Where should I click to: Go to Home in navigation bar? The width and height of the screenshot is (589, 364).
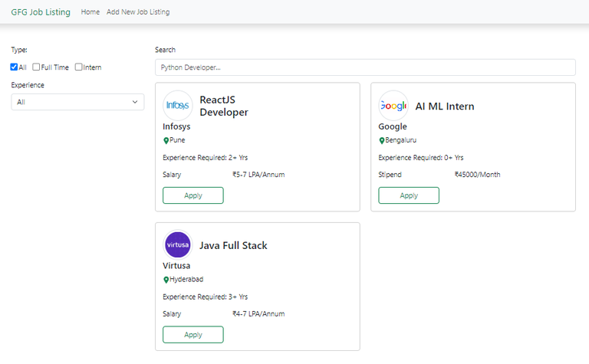[90, 12]
